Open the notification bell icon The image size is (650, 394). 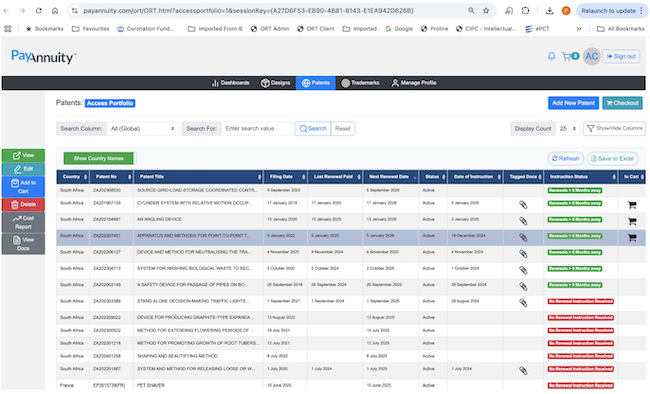pyautogui.click(x=551, y=56)
